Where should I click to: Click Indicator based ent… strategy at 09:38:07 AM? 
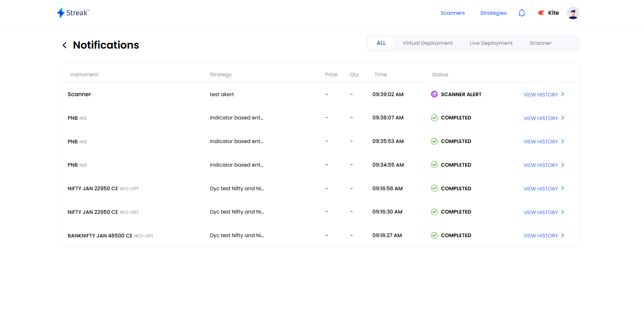coord(237,118)
